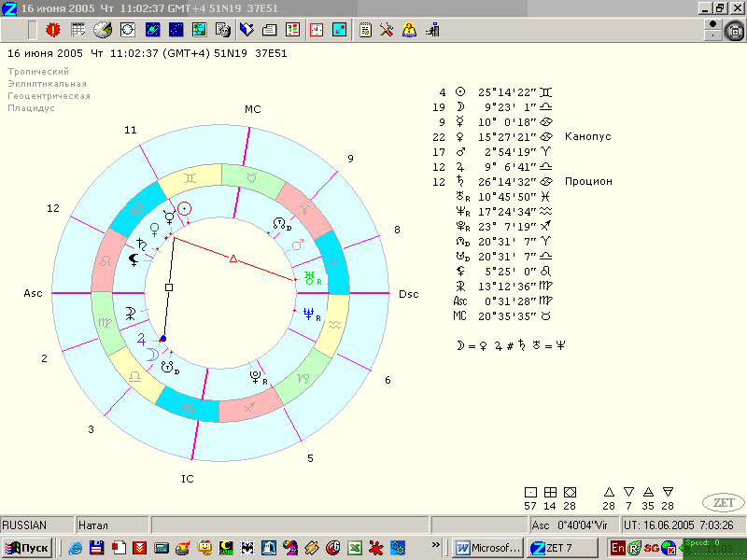
Task: Switch to Microsoft Word taskbar button
Action: [488, 548]
